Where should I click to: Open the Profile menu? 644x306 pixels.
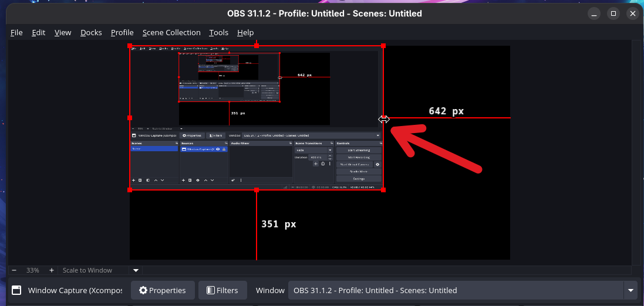pos(122,32)
